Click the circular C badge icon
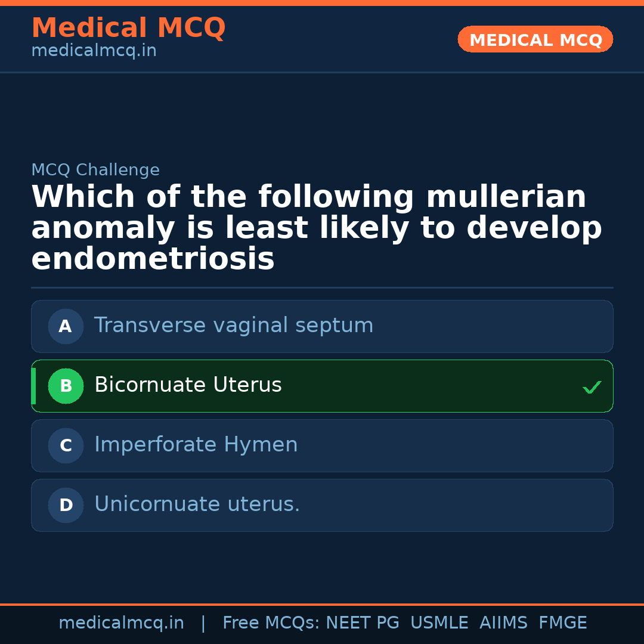Viewport: 644px width, 644px height. (66, 445)
